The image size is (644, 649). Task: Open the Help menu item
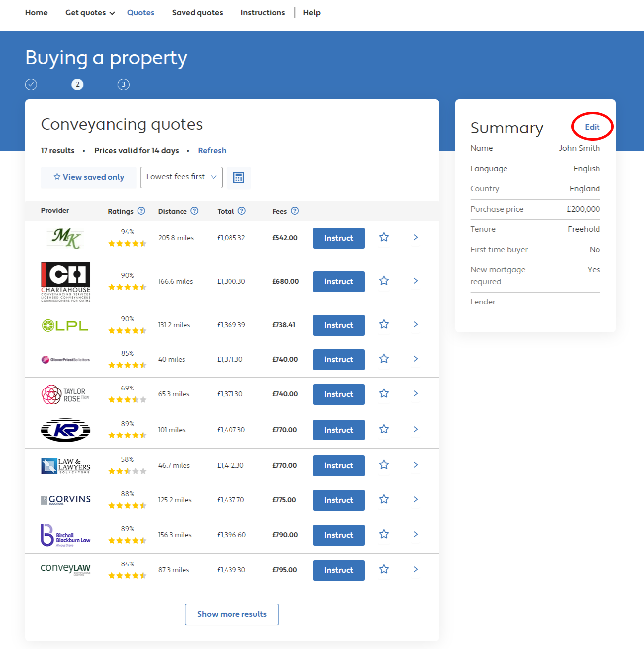tap(312, 13)
